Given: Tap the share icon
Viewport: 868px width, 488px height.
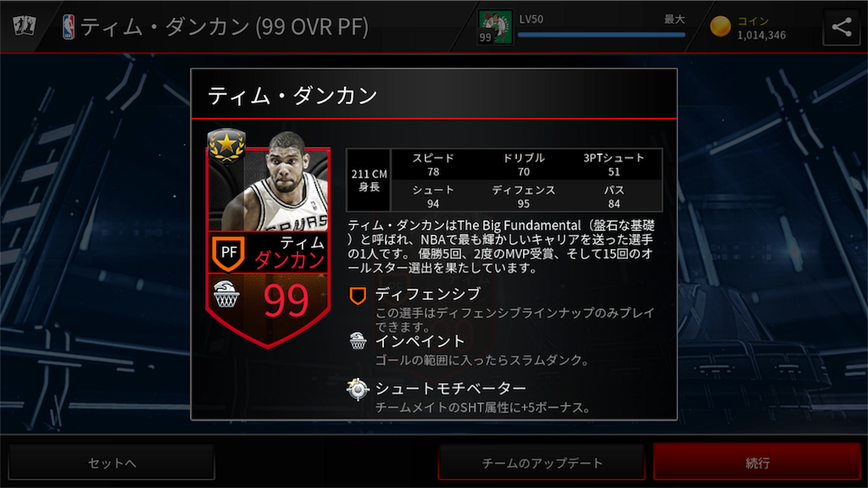Looking at the screenshot, I should [842, 26].
